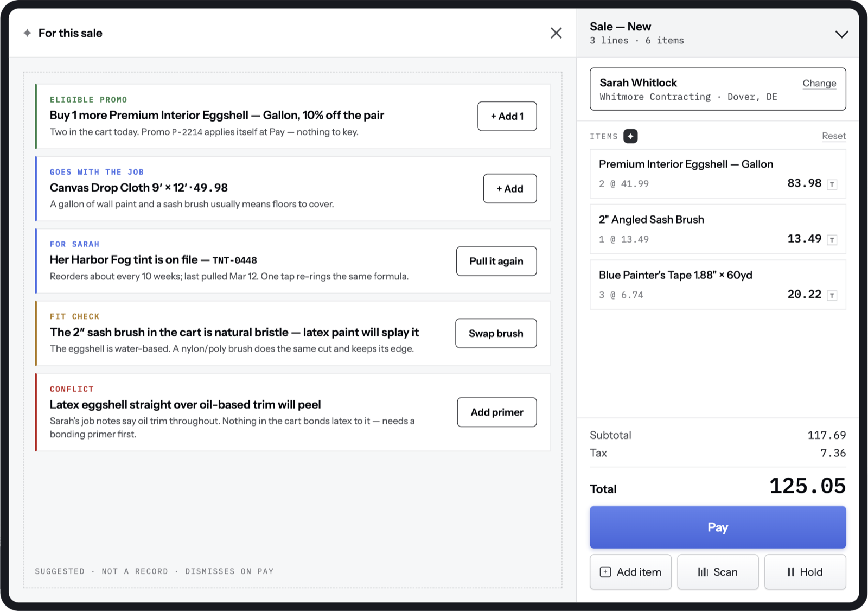Viewport: 868px width, 611px height.
Task: Reset the items list
Action: point(834,136)
